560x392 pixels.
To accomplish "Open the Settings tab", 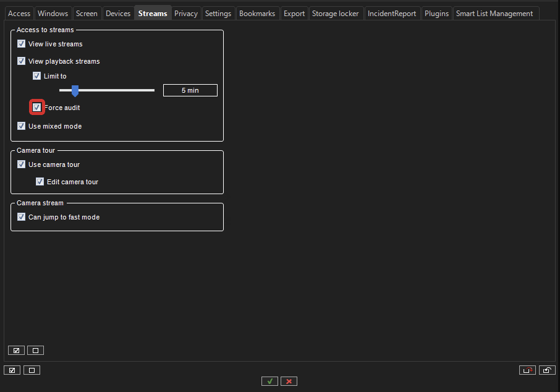I will point(218,14).
